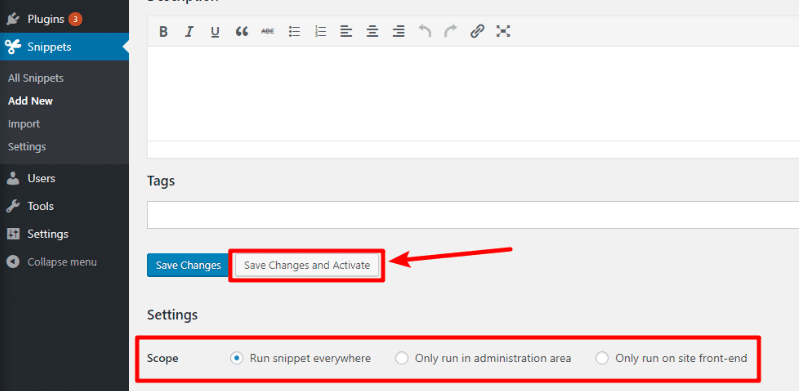
Task: Click the Tools wrench icon
Action: (x=13, y=206)
